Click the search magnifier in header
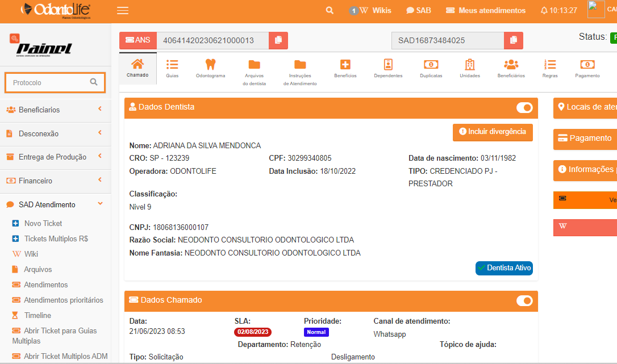 (330, 11)
